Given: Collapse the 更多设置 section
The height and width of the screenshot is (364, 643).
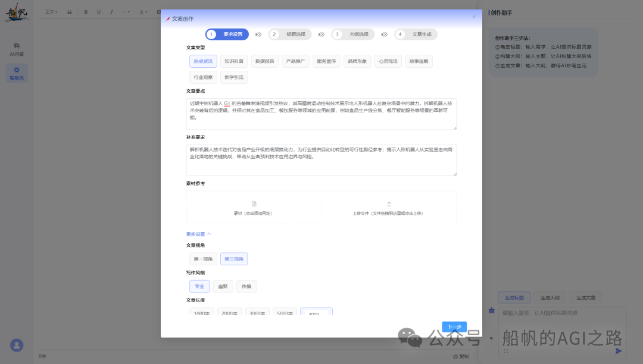Looking at the screenshot, I should [198, 234].
